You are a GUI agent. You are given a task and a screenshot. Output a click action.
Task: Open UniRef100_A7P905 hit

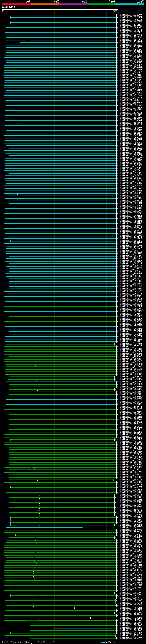tap(131, 70)
